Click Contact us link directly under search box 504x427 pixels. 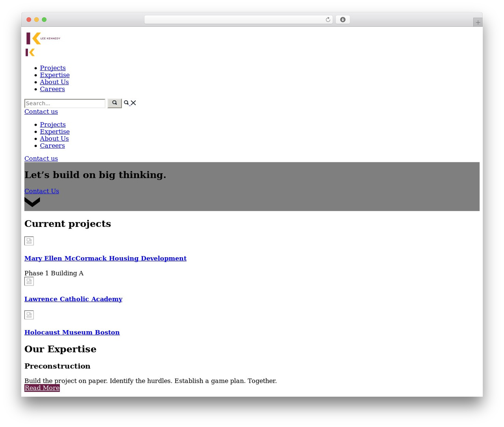click(x=41, y=111)
